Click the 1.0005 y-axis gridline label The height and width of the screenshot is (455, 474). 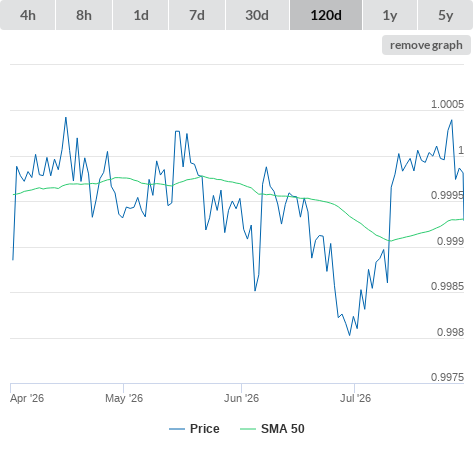(447, 104)
